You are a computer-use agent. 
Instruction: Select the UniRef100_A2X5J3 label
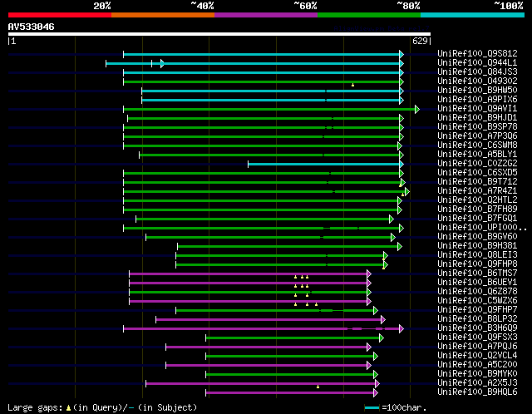tap(477, 383)
